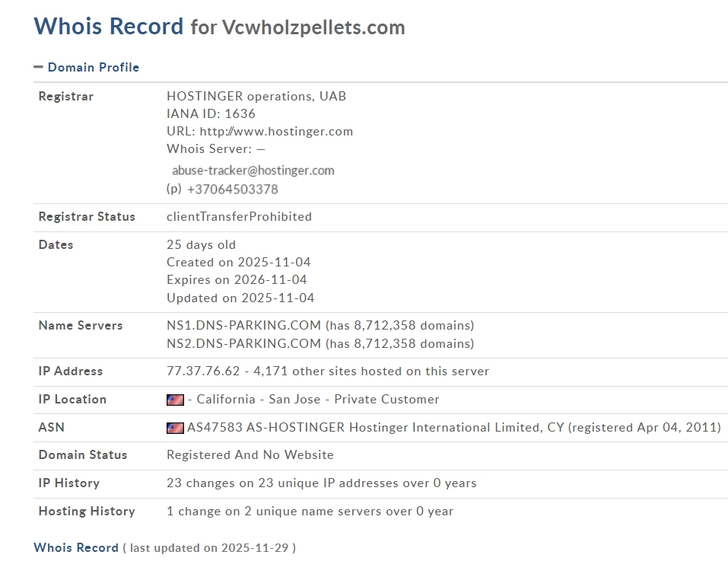Click the clientTransferProhibited status text

click(239, 217)
